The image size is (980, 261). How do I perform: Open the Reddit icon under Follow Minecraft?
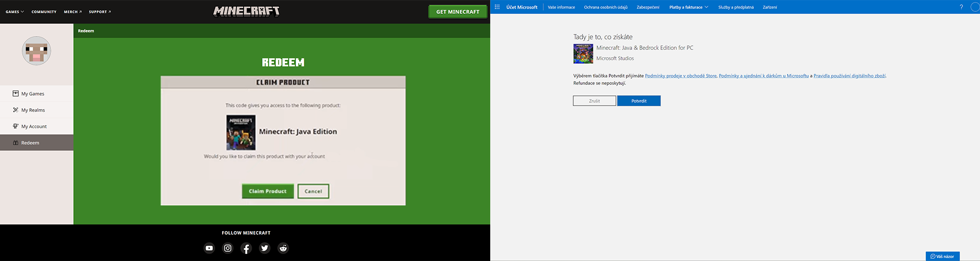click(x=283, y=248)
